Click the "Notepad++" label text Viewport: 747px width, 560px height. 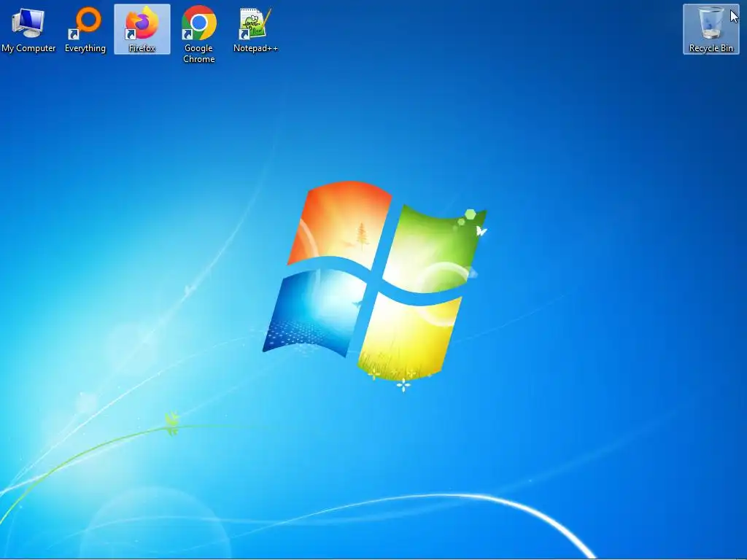coord(255,48)
